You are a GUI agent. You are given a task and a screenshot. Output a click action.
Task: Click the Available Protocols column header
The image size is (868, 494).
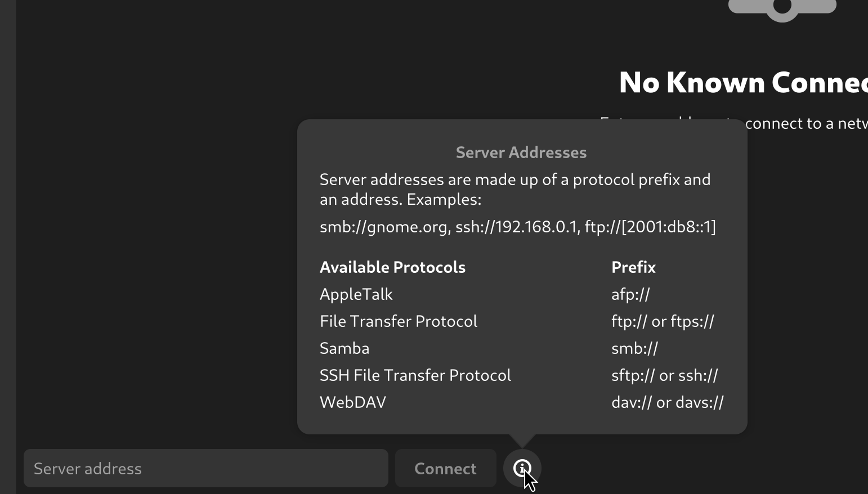[x=392, y=267]
